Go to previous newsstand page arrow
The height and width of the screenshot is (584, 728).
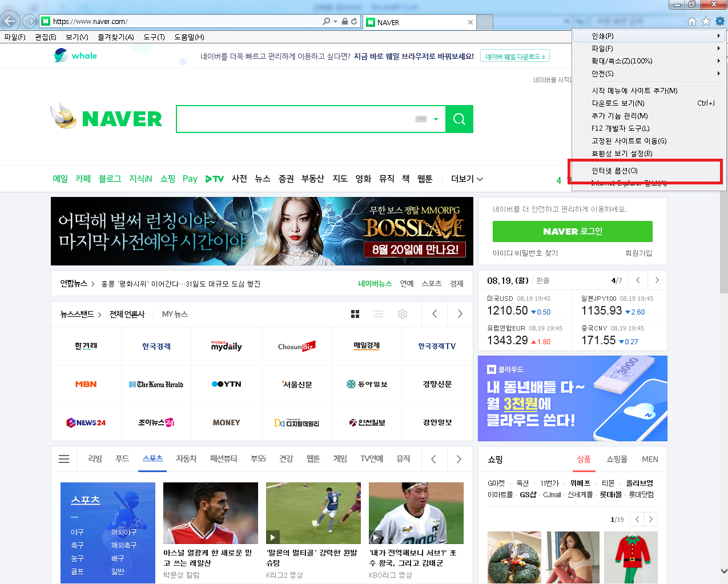coord(435,313)
